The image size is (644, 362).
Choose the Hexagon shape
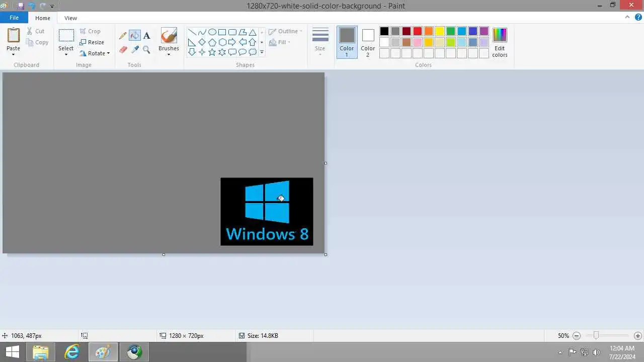pyautogui.click(x=222, y=42)
